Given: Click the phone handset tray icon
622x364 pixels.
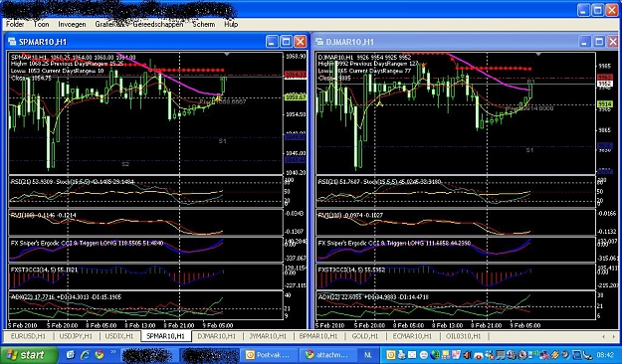Looking at the screenshot, I should pyautogui.click(x=587, y=355).
